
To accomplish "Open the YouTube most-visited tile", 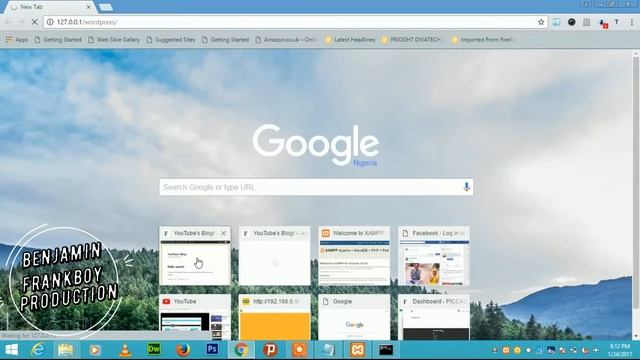I will click(x=195, y=318).
